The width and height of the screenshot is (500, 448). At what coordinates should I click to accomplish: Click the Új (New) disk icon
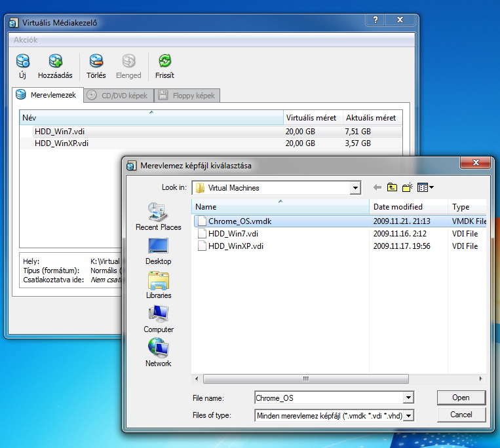click(23, 62)
